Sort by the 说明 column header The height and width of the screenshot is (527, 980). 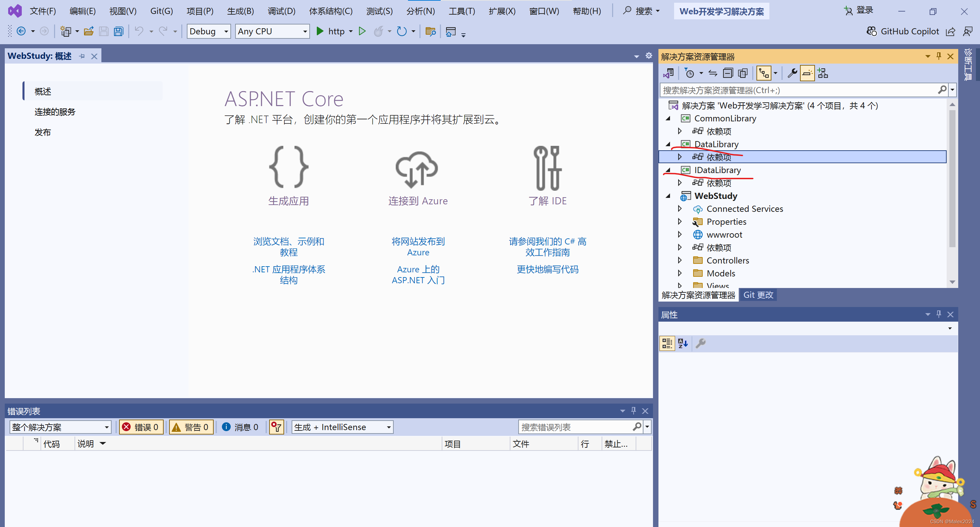[x=86, y=444]
